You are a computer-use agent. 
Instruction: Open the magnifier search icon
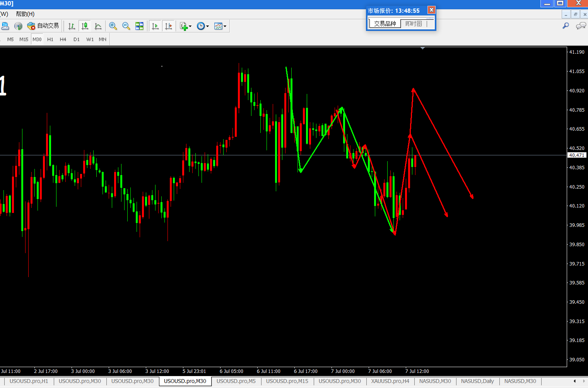(566, 26)
